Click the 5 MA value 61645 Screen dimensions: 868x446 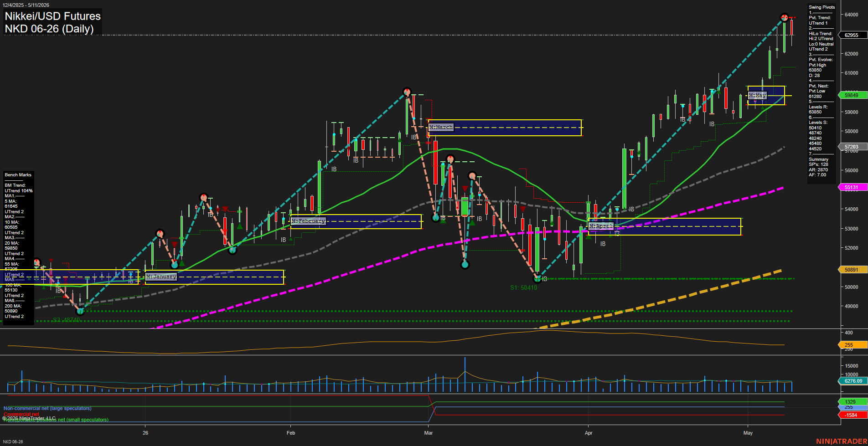point(11,206)
